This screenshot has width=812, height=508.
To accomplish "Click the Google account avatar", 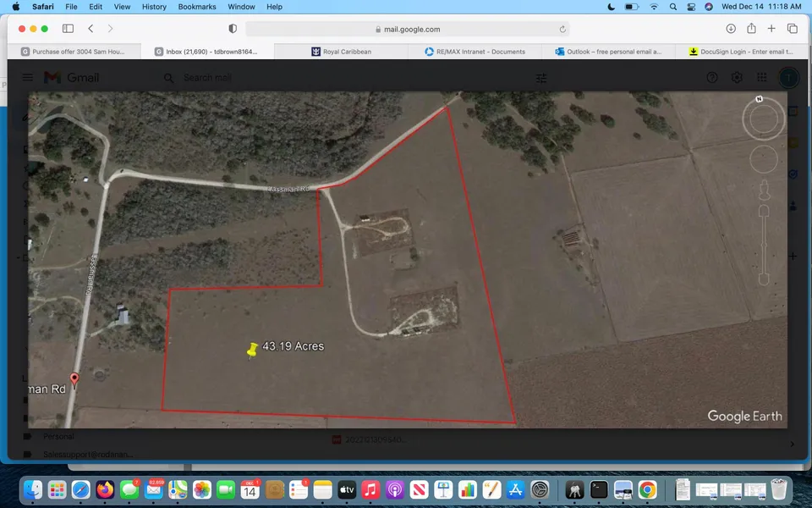I will point(787,78).
